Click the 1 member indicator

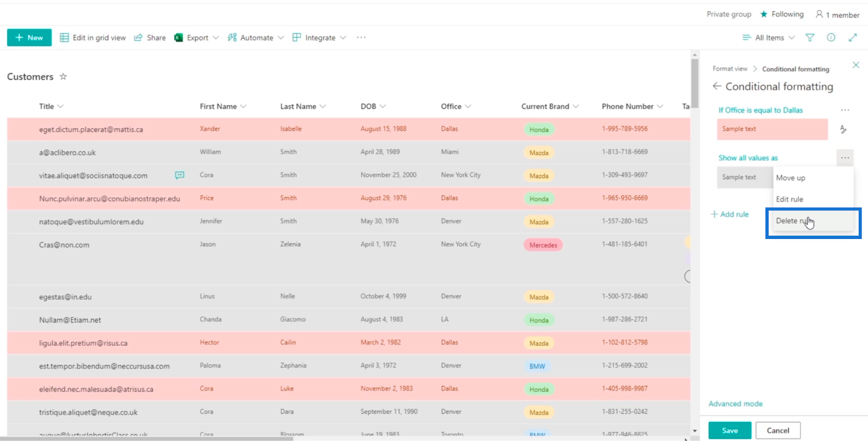[838, 15]
